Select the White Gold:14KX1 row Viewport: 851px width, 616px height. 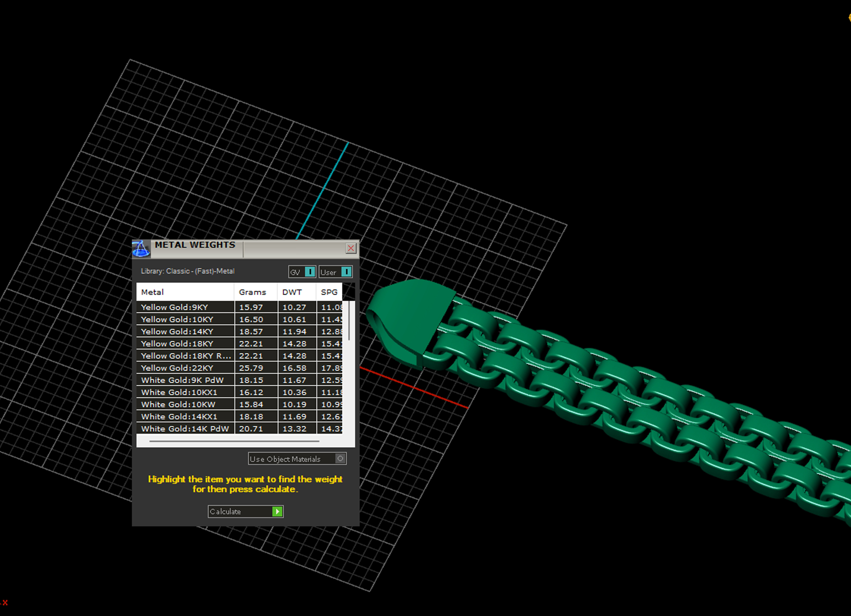click(239, 416)
